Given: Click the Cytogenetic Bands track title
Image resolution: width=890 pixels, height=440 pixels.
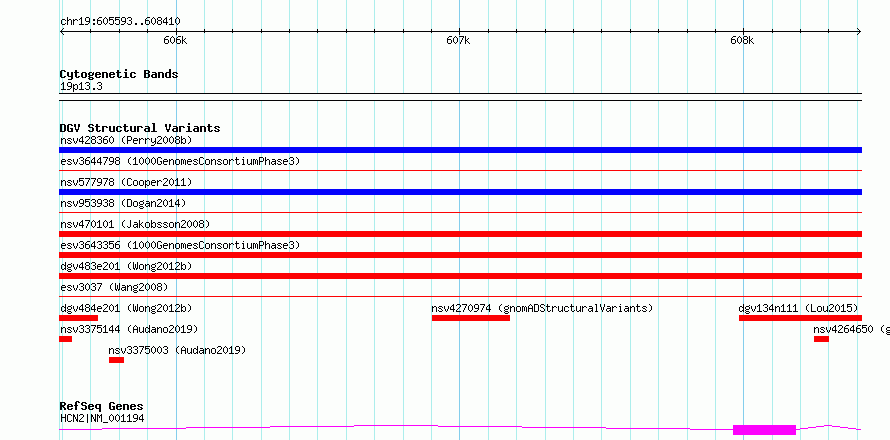Looking at the screenshot, I should (119, 74).
